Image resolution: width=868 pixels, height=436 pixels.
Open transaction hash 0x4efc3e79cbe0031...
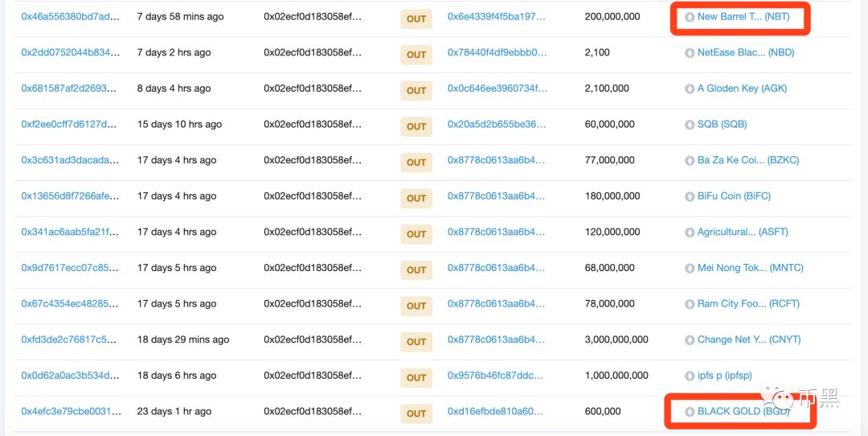point(70,412)
